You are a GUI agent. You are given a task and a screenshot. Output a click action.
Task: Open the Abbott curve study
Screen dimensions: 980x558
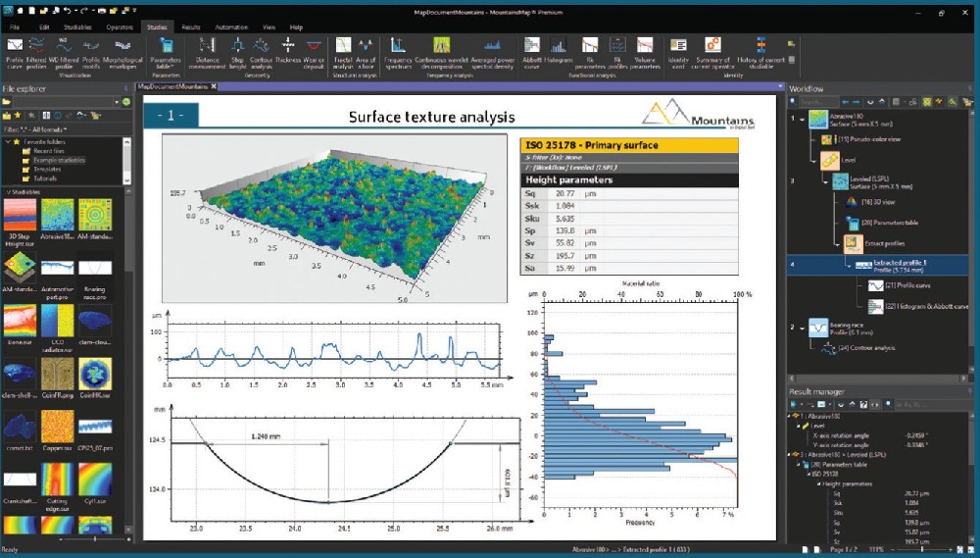click(x=532, y=49)
